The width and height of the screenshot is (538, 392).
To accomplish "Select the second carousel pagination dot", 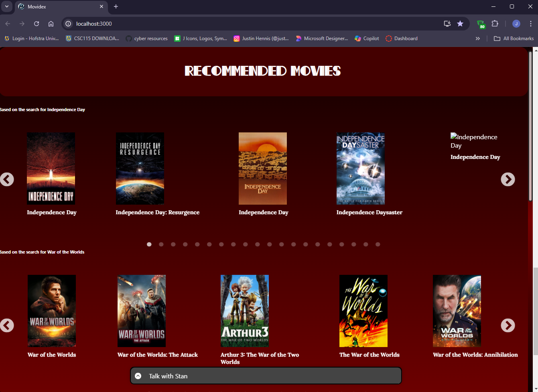I will [161, 244].
